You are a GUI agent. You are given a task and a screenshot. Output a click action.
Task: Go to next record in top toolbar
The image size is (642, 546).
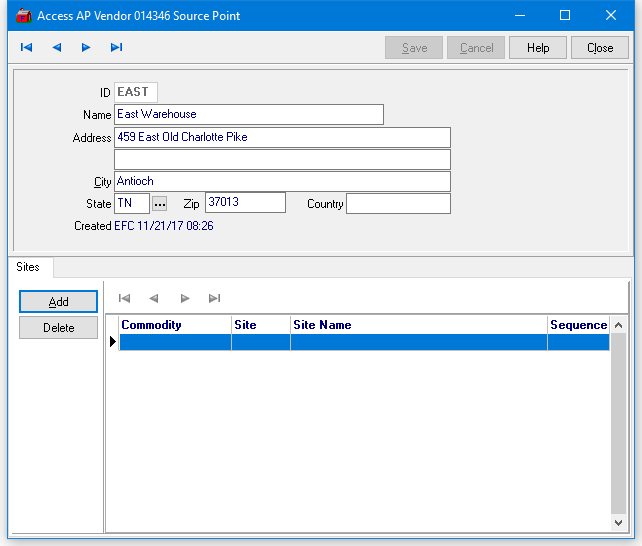tap(86, 47)
